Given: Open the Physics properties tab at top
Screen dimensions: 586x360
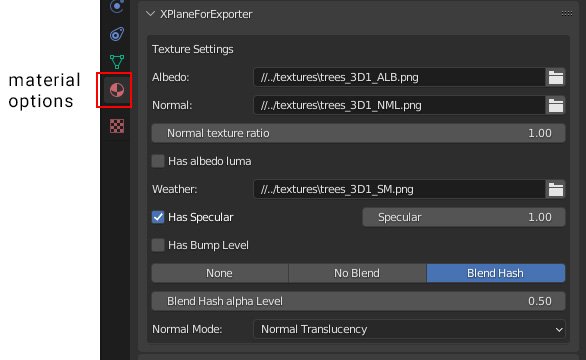Looking at the screenshot, I should pyautogui.click(x=117, y=6).
